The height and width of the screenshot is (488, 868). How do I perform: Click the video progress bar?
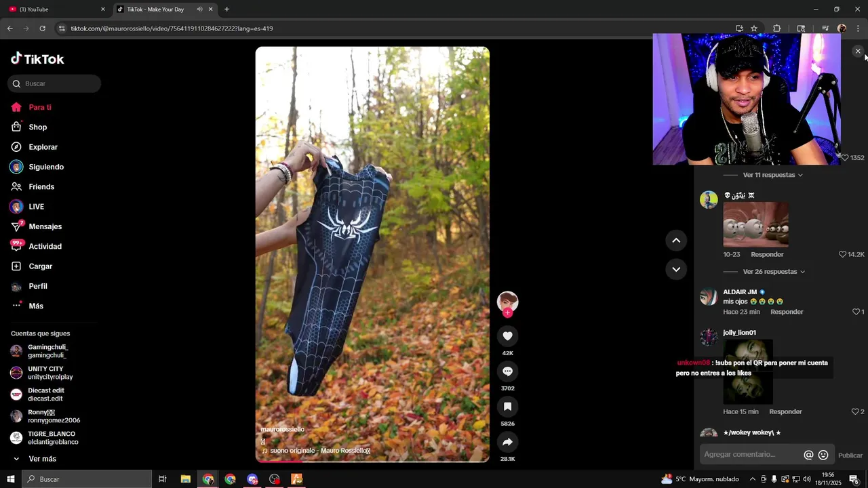click(372, 461)
